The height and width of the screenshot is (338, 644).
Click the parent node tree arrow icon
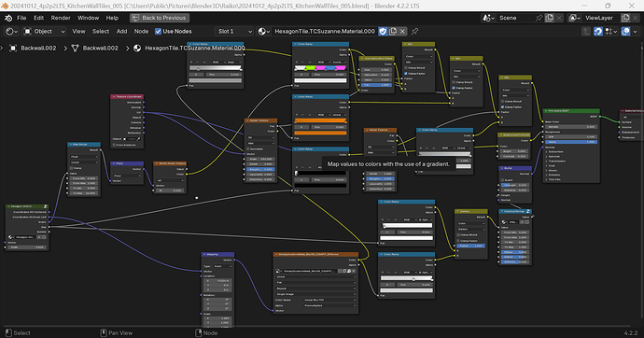pos(586,32)
